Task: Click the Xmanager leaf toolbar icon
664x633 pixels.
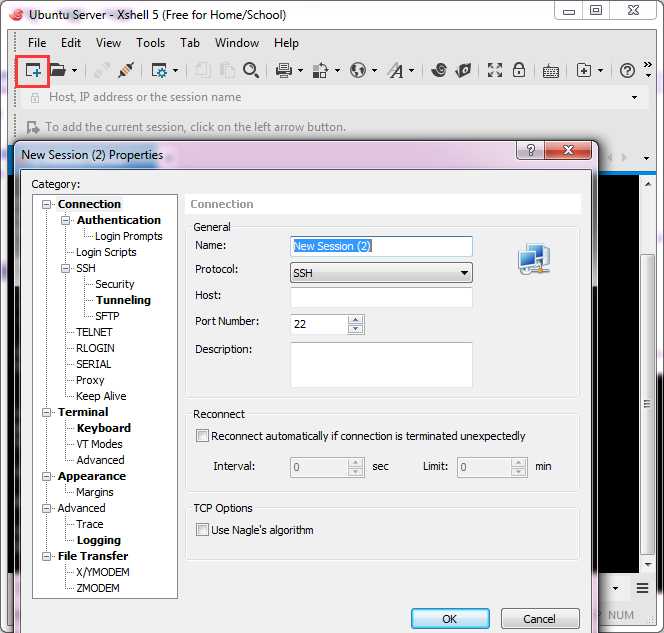Action: click(463, 70)
